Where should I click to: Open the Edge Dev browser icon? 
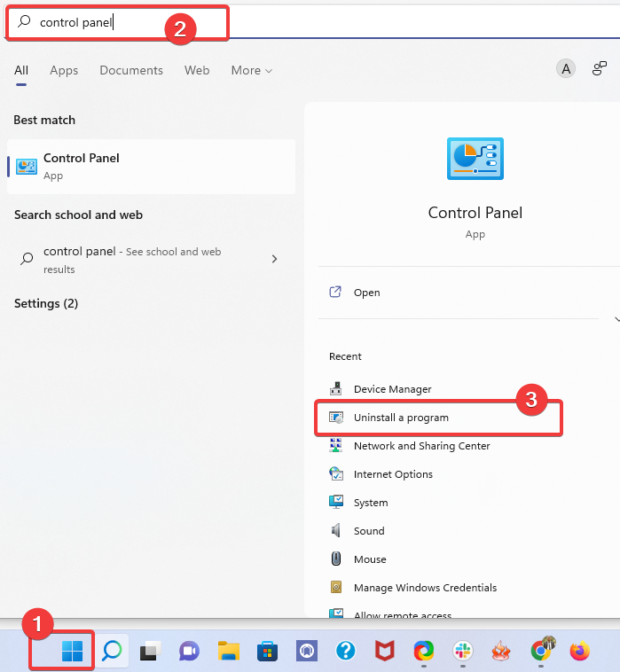pos(424,651)
